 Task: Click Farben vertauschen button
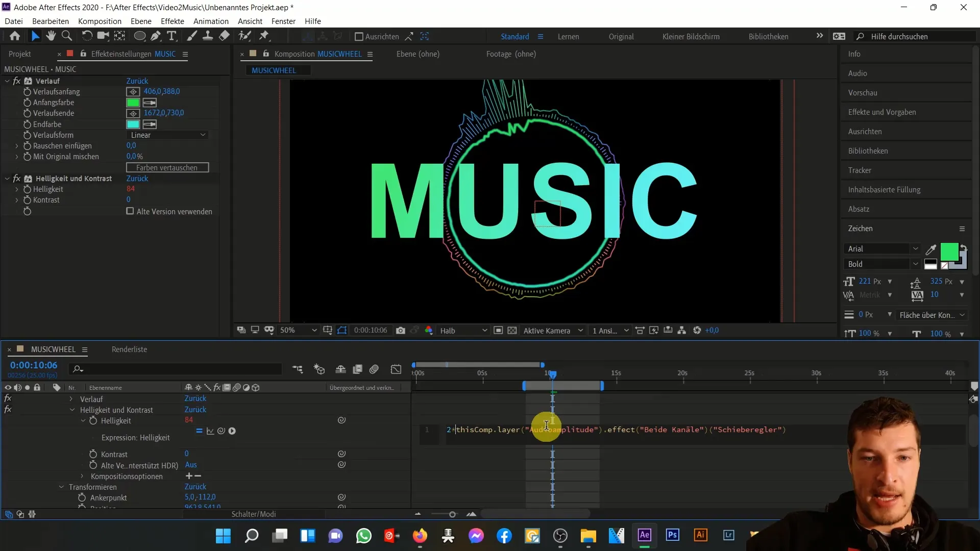pyautogui.click(x=166, y=167)
